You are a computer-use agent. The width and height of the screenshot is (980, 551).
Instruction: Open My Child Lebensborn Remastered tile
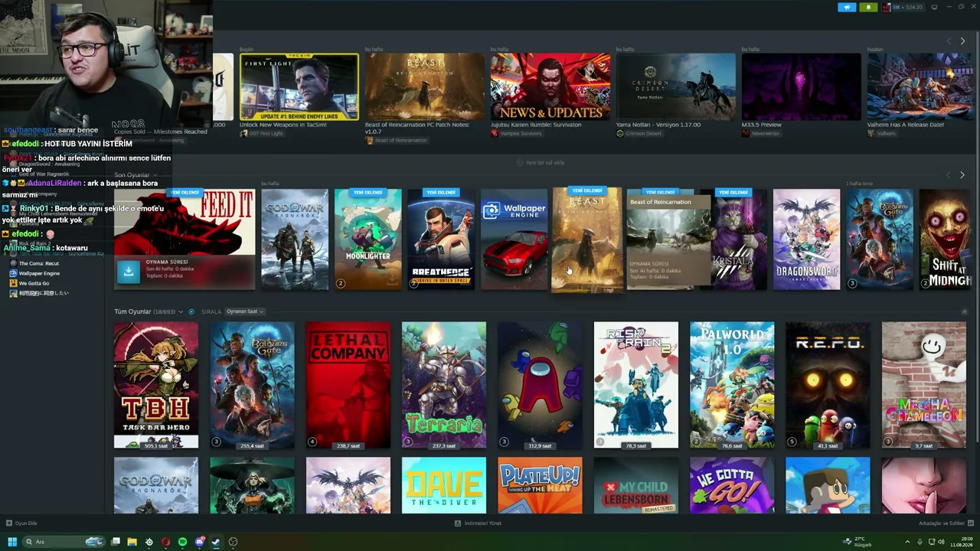click(636, 485)
